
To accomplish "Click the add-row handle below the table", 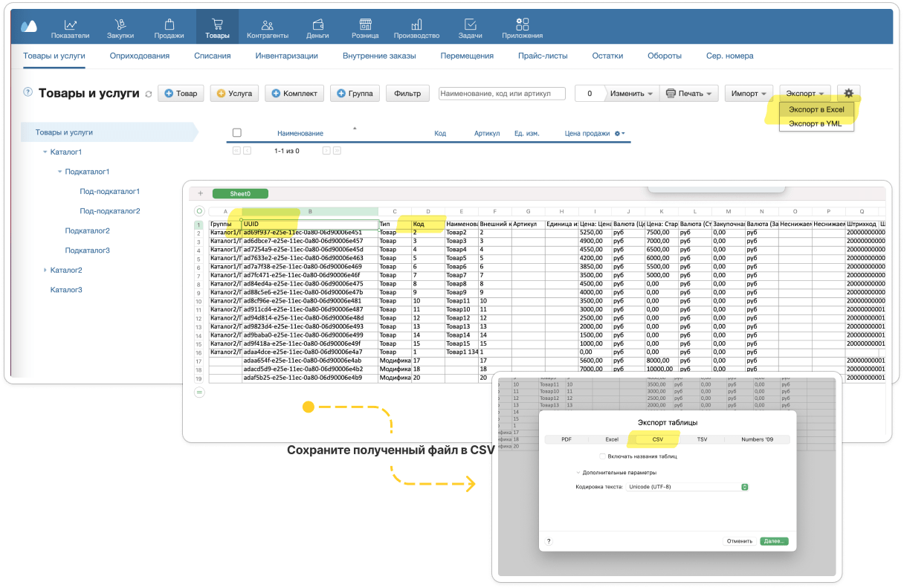I will point(199,392).
